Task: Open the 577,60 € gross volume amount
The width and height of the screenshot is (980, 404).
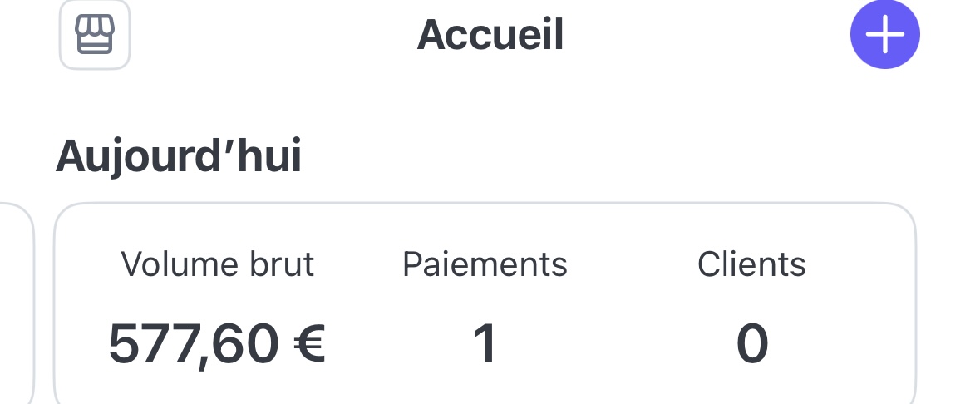Action: (x=217, y=343)
